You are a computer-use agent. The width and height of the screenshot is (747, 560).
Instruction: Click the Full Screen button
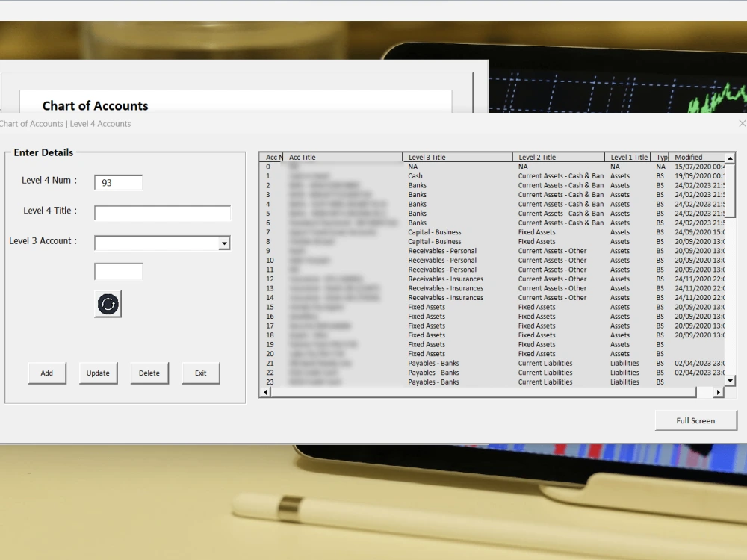click(x=695, y=420)
